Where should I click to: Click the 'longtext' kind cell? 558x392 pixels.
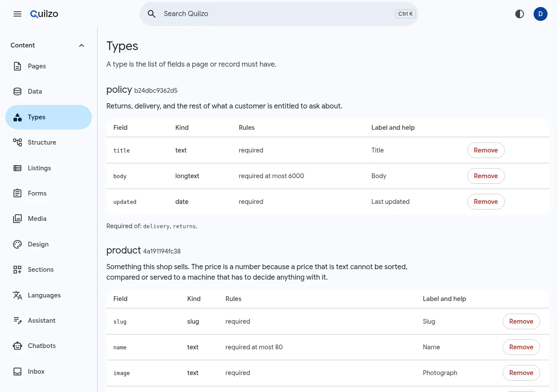coord(187,176)
